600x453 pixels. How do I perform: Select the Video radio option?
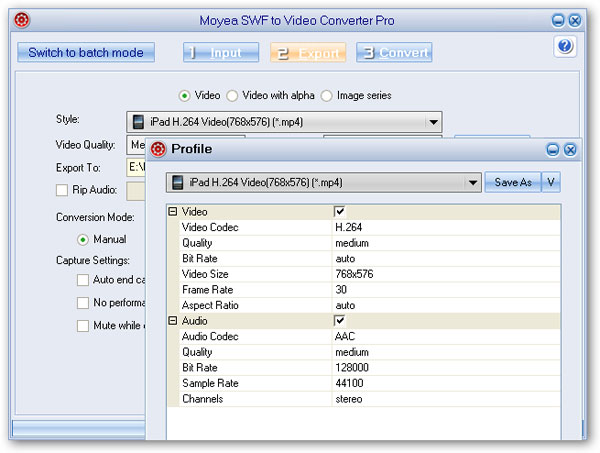pos(184,96)
